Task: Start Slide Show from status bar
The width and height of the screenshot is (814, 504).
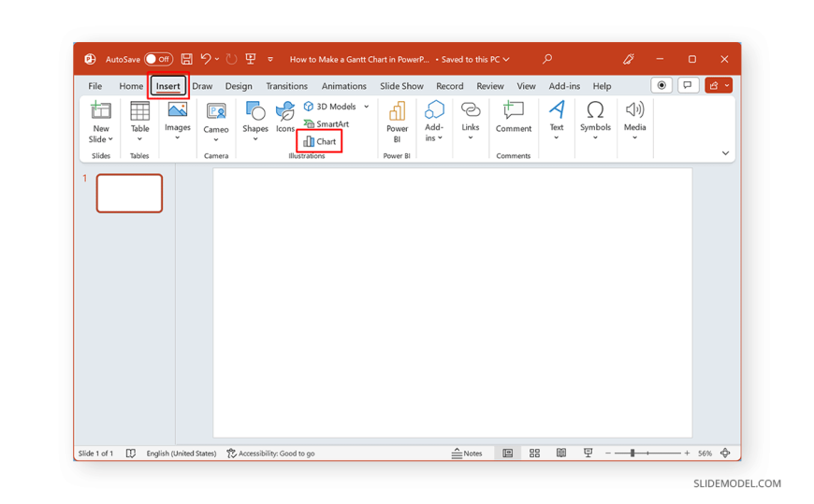Action: click(588, 454)
